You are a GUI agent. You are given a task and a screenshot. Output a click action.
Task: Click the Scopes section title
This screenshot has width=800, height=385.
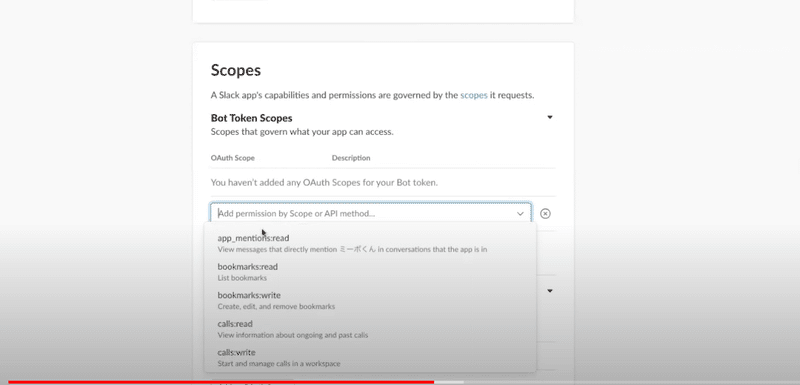point(236,70)
